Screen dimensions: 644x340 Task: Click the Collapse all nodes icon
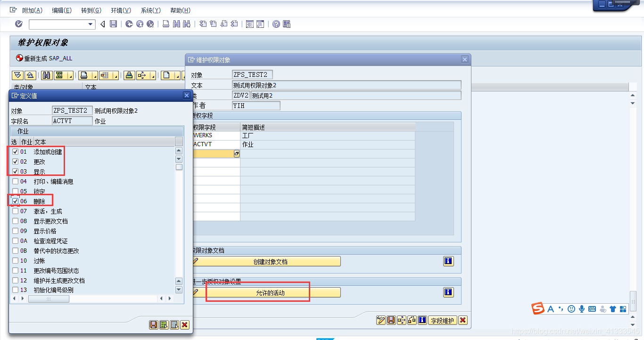pyautogui.click(x=30, y=75)
